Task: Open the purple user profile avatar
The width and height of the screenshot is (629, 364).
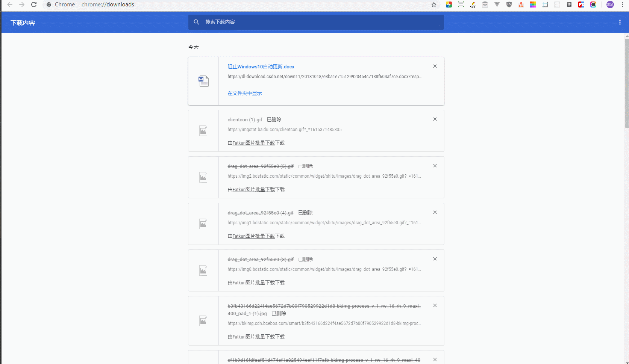Action: tap(610, 5)
